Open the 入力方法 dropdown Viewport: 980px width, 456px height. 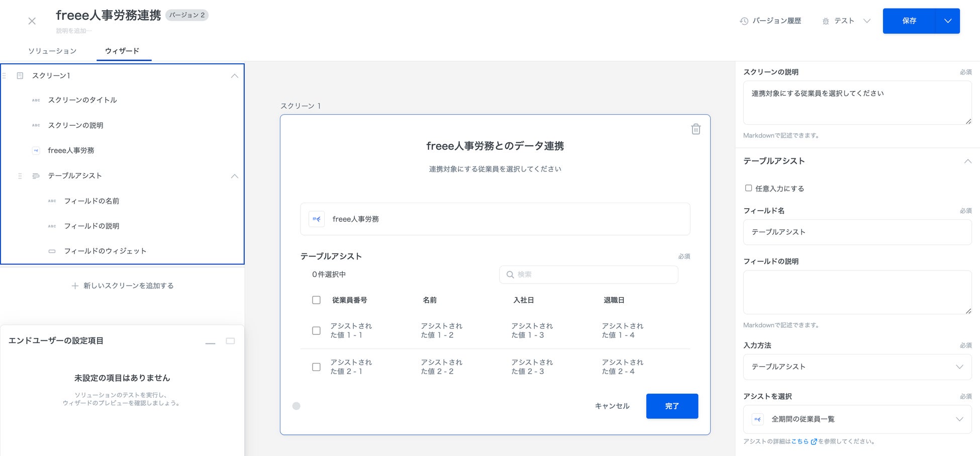tap(857, 367)
